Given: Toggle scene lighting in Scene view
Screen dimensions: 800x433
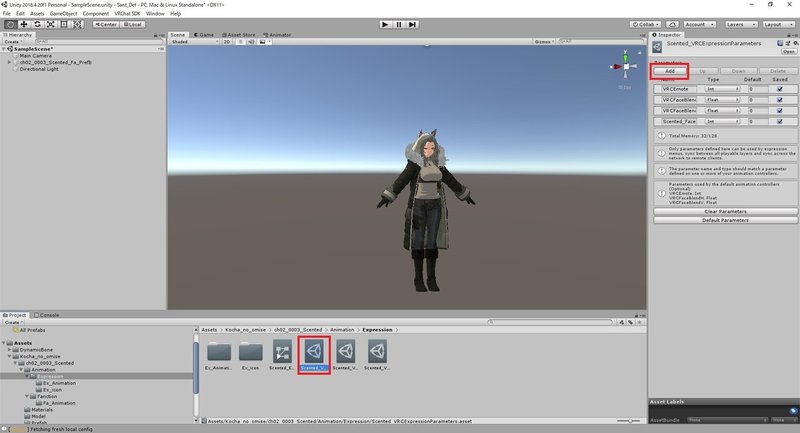Looking at the screenshot, I should point(240,41).
